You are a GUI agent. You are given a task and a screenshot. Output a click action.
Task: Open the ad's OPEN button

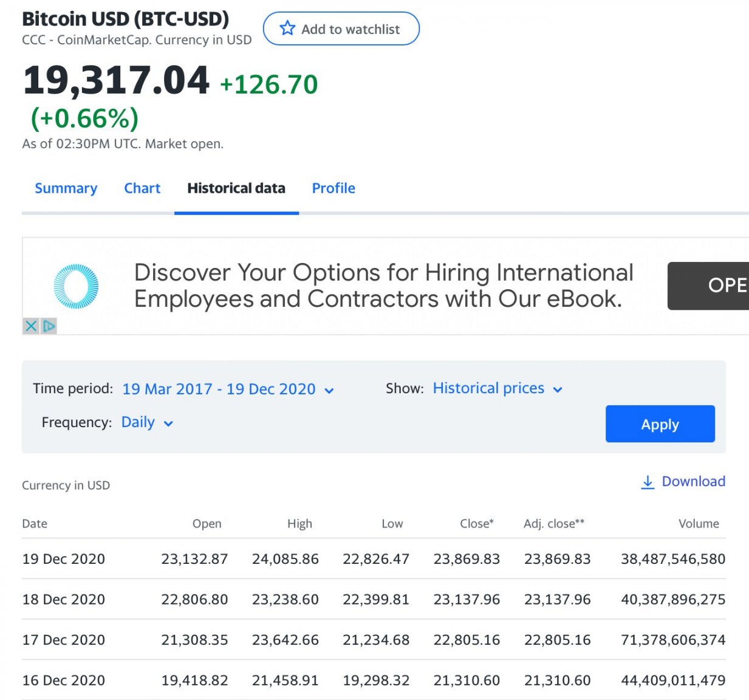coord(708,286)
